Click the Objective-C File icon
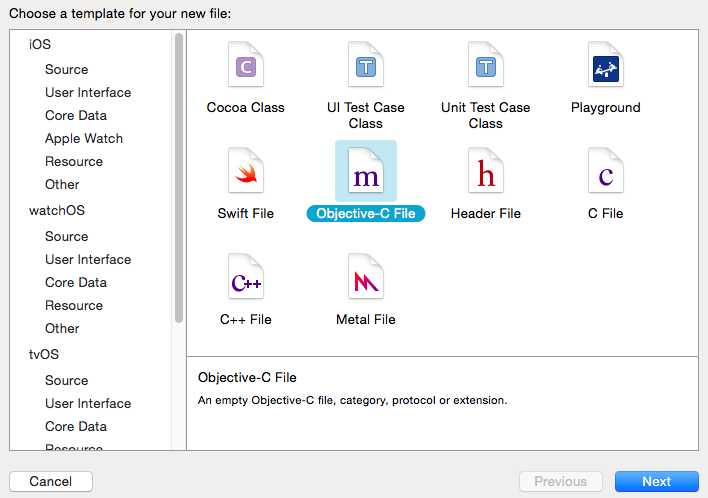 click(366, 172)
